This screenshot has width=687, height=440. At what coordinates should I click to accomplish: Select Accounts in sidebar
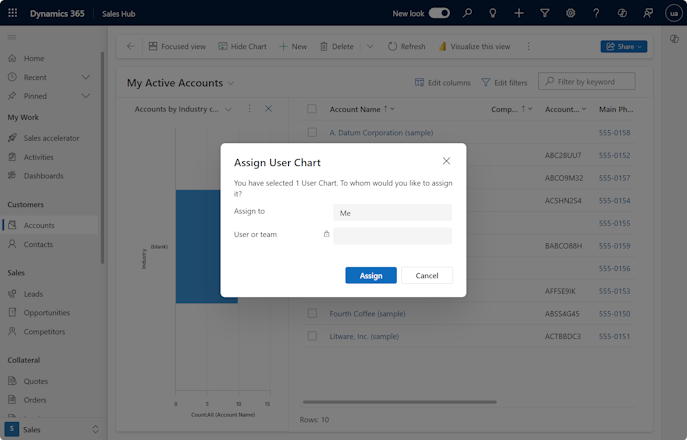click(50, 225)
